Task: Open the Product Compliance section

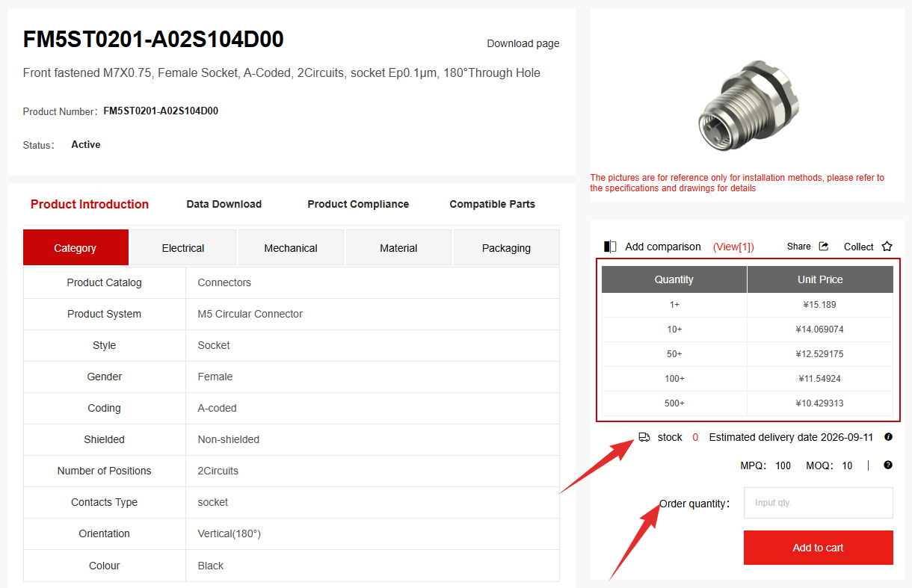Action: pos(358,204)
